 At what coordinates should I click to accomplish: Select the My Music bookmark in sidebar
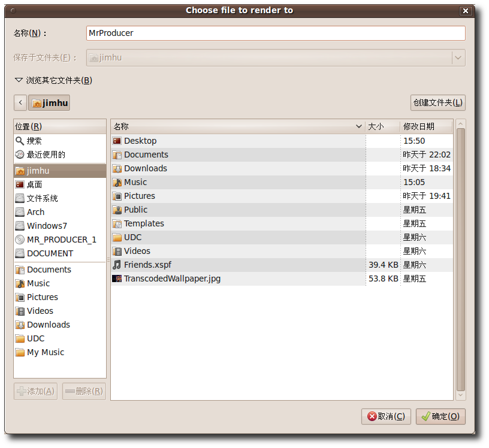(x=60, y=352)
